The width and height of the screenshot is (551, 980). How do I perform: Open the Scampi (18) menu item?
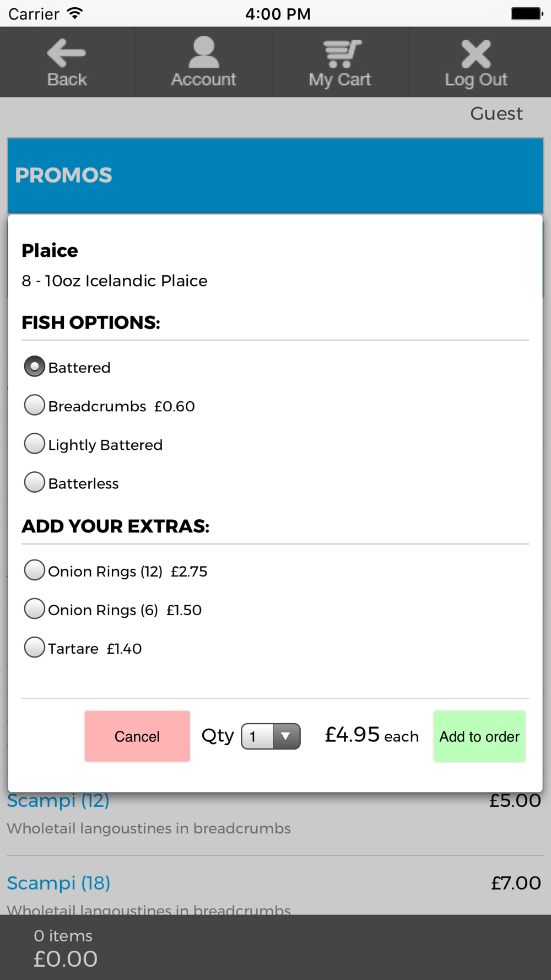pyautogui.click(x=58, y=883)
